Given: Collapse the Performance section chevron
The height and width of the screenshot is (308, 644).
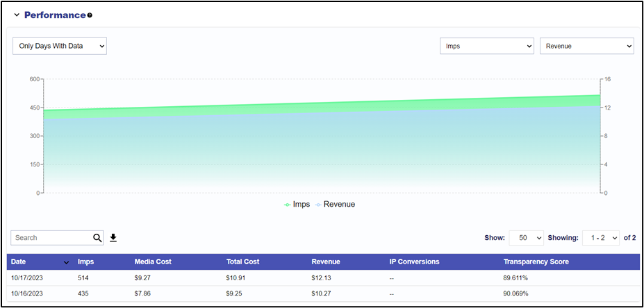Looking at the screenshot, I should (x=17, y=15).
